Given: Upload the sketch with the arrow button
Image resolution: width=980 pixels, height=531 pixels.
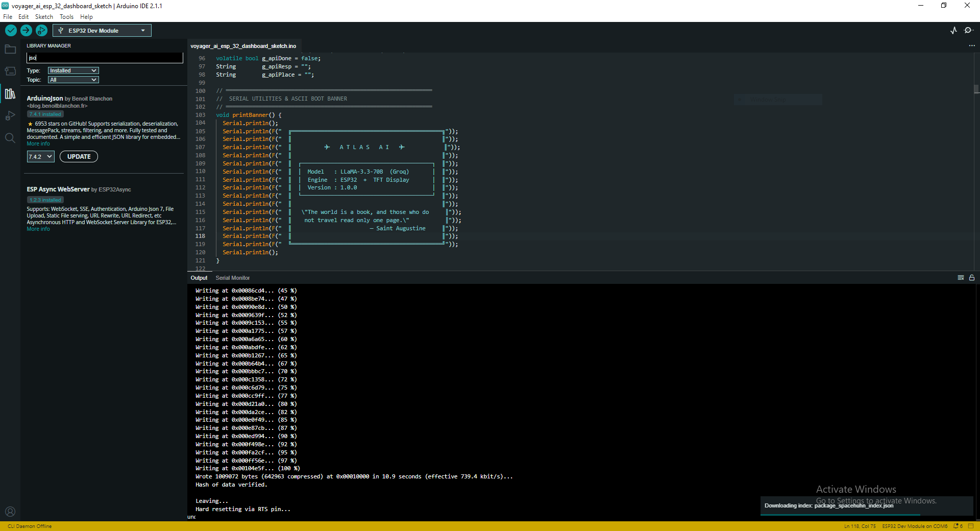Looking at the screenshot, I should click(x=26, y=31).
